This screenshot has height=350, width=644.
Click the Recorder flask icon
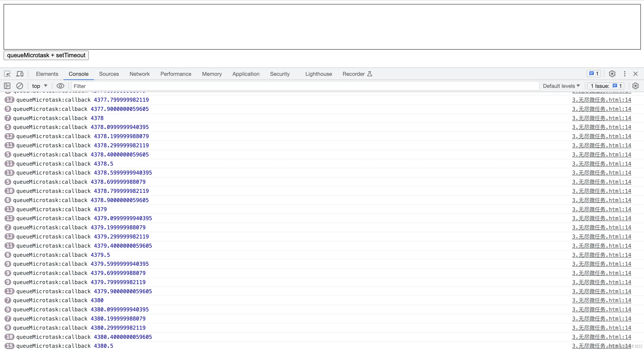(x=369, y=74)
